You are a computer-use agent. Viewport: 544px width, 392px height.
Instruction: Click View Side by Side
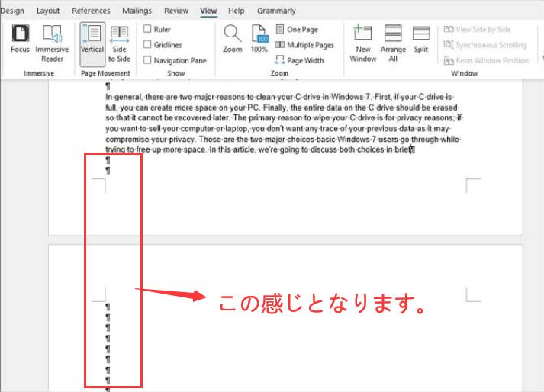click(478, 30)
